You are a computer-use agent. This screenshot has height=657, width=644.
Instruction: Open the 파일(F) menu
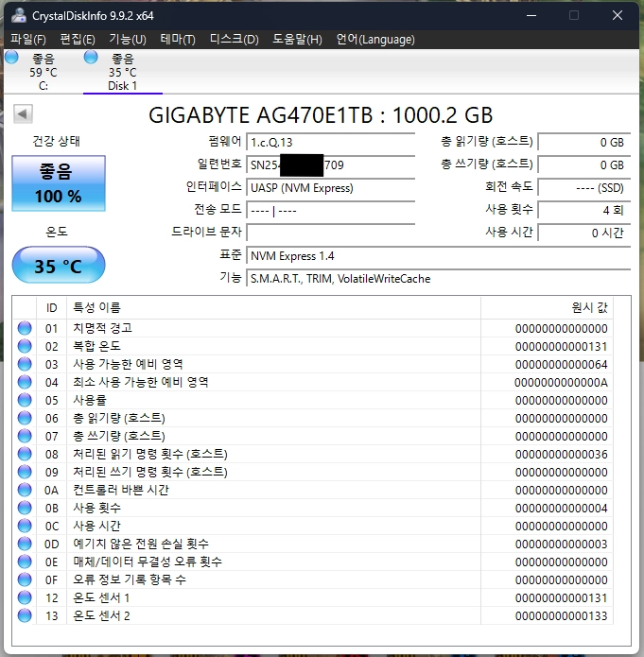click(x=28, y=40)
